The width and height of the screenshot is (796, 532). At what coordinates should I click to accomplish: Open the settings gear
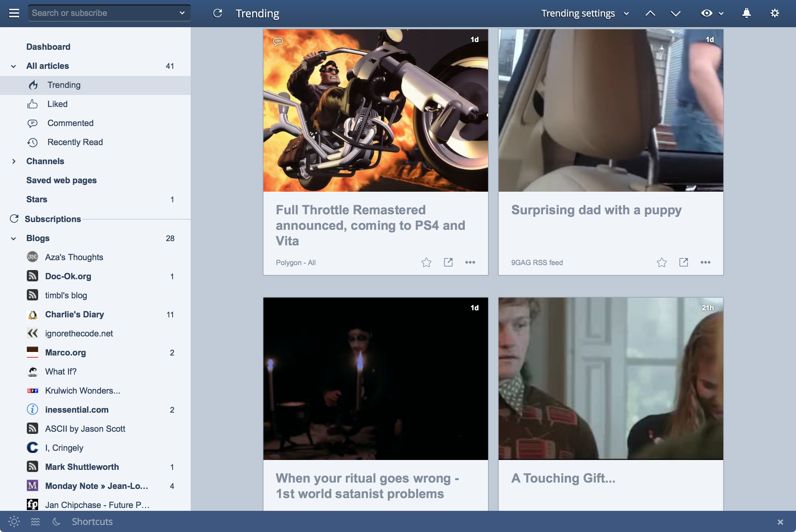tap(774, 13)
